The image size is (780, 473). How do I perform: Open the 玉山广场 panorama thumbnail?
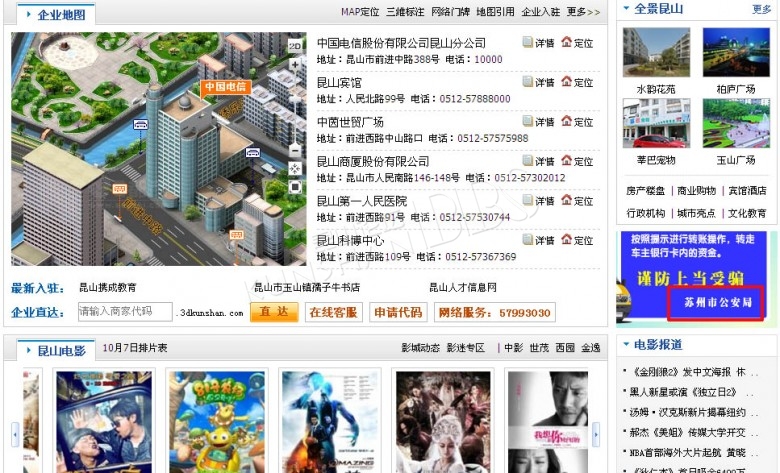pyautogui.click(x=736, y=123)
